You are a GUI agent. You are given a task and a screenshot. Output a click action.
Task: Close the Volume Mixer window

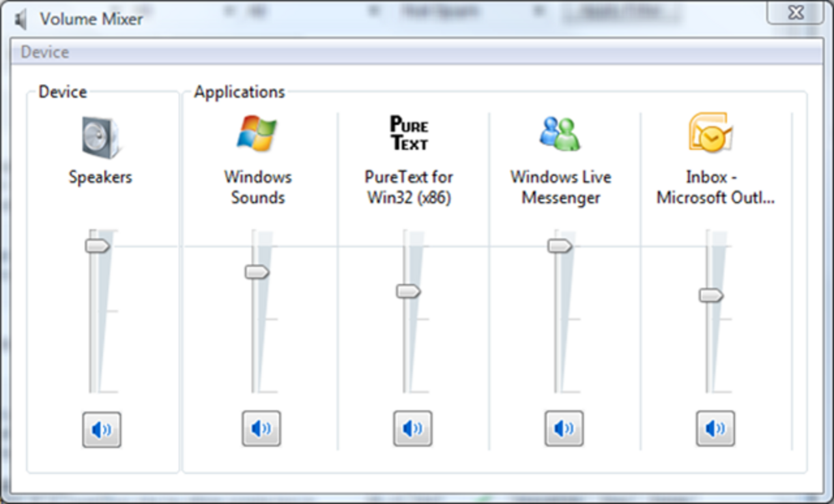(x=795, y=12)
